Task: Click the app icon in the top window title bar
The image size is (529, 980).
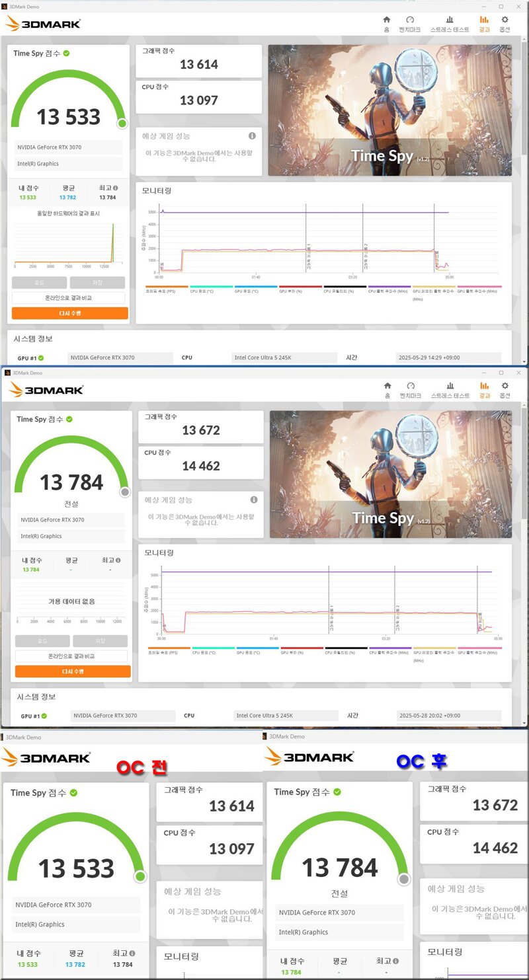Action: click(6, 6)
